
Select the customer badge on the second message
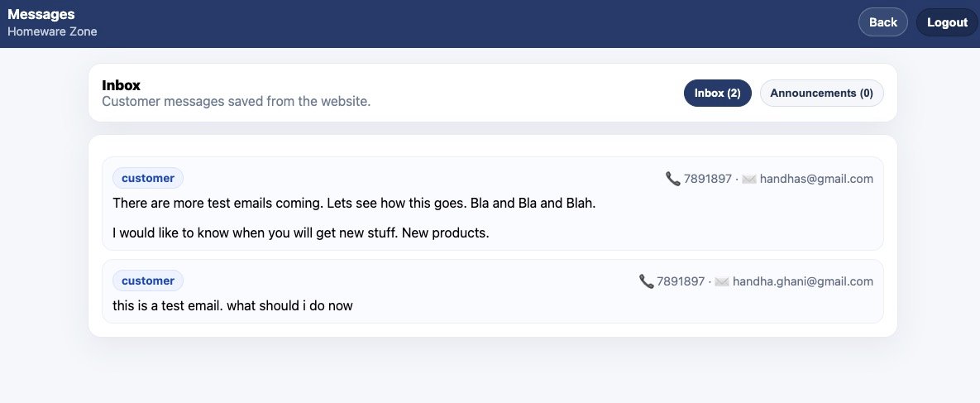[x=148, y=281]
